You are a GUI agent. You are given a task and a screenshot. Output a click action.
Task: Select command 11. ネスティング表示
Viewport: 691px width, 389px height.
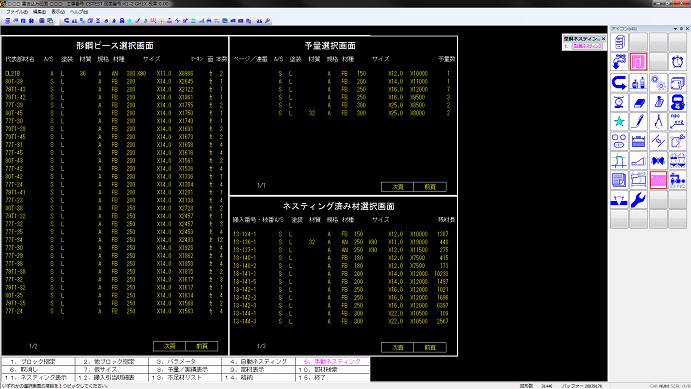(38, 378)
